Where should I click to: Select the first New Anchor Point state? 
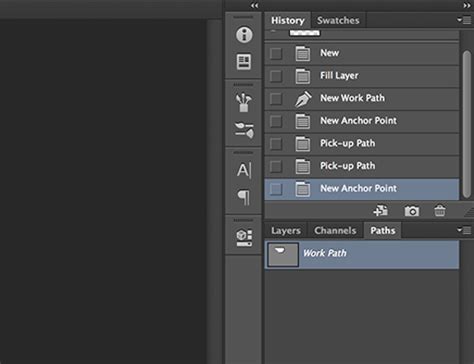tap(362, 121)
